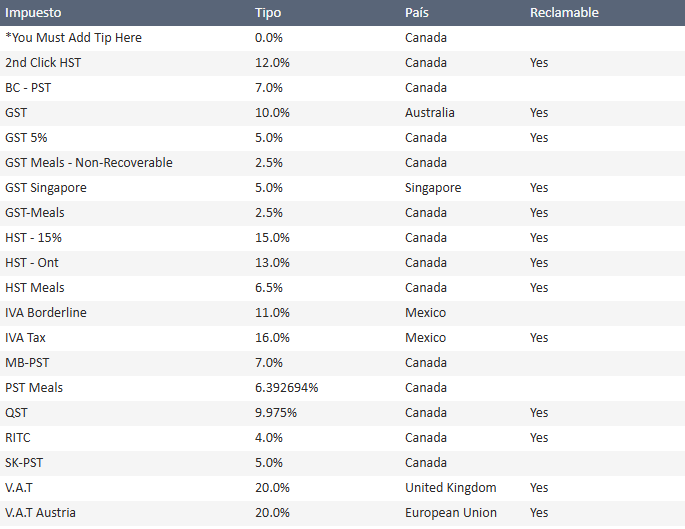Select the '*You Must Add Tip Here' row
The image size is (685, 529).
click(342, 38)
